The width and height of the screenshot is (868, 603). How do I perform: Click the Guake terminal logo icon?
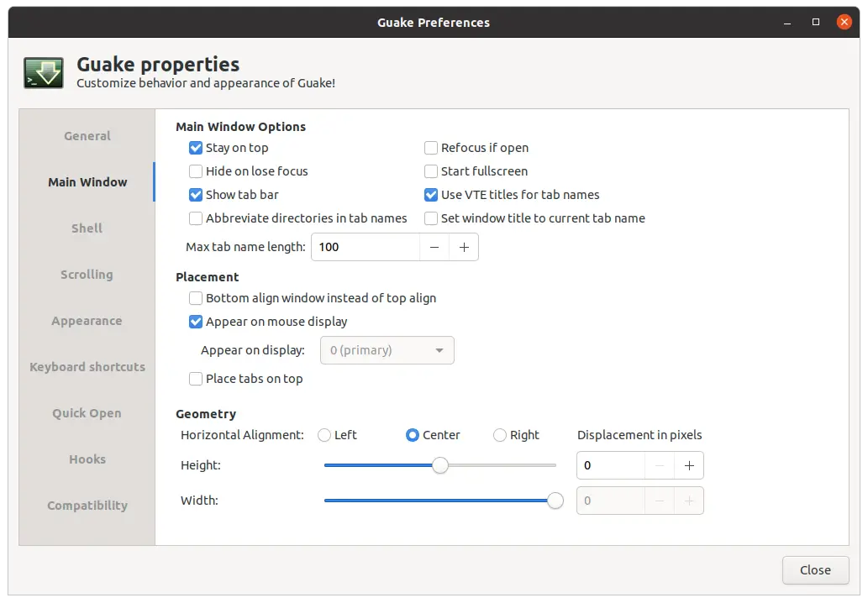click(x=43, y=72)
